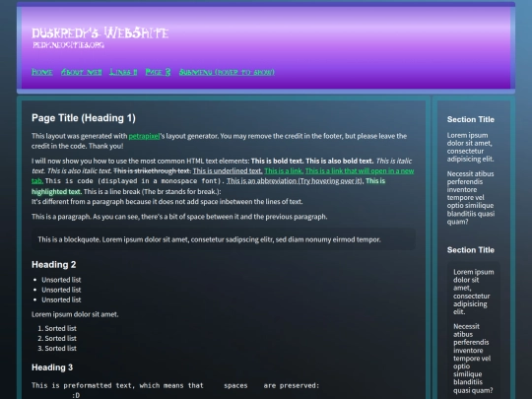532x399 pixels.
Task: Click the abbreviation text 'This is an abbreviation'
Action: (295, 181)
